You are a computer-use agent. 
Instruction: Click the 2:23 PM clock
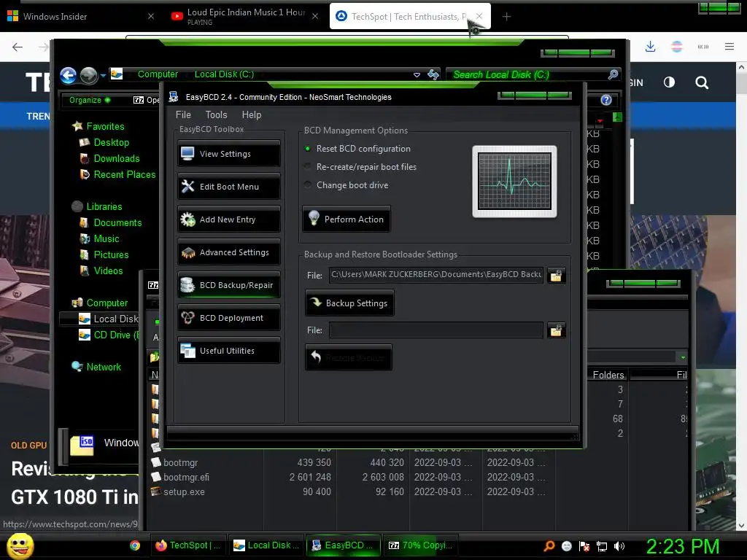click(x=683, y=546)
